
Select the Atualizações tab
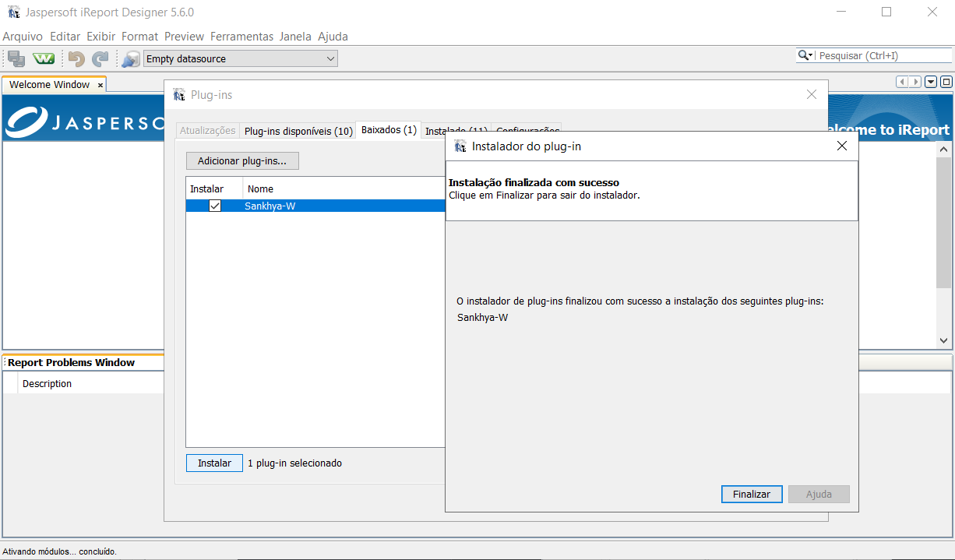click(x=208, y=131)
